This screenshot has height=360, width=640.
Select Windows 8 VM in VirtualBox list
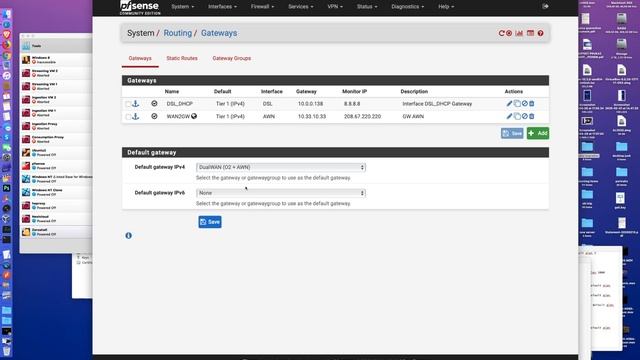(x=56, y=60)
